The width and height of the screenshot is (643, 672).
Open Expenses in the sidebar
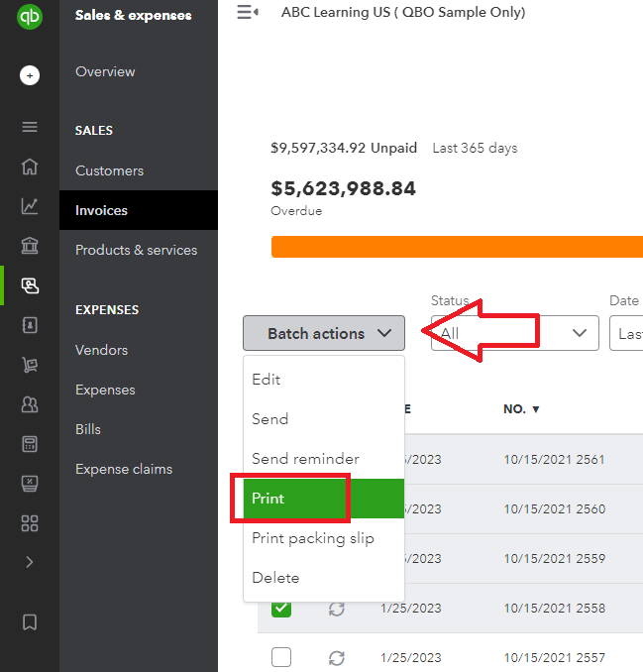click(x=105, y=390)
